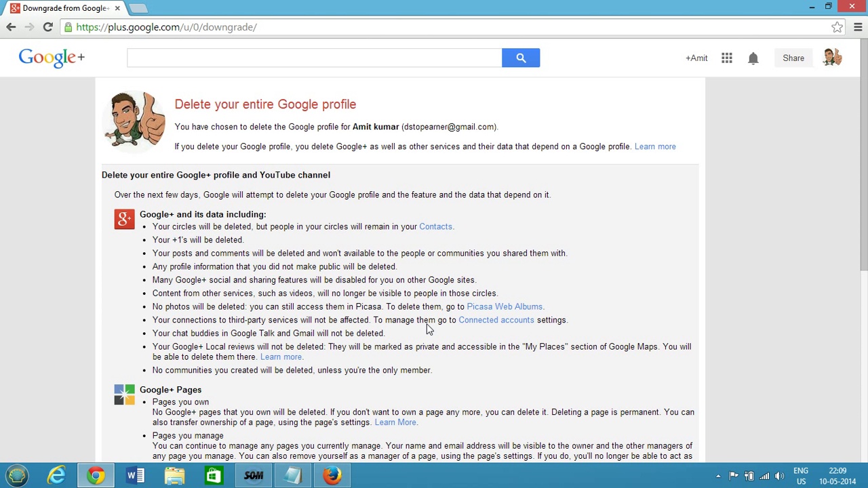This screenshot has height=488, width=868.
Task: Open the Picasa Web Albums link
Action: tap(505, 306)
